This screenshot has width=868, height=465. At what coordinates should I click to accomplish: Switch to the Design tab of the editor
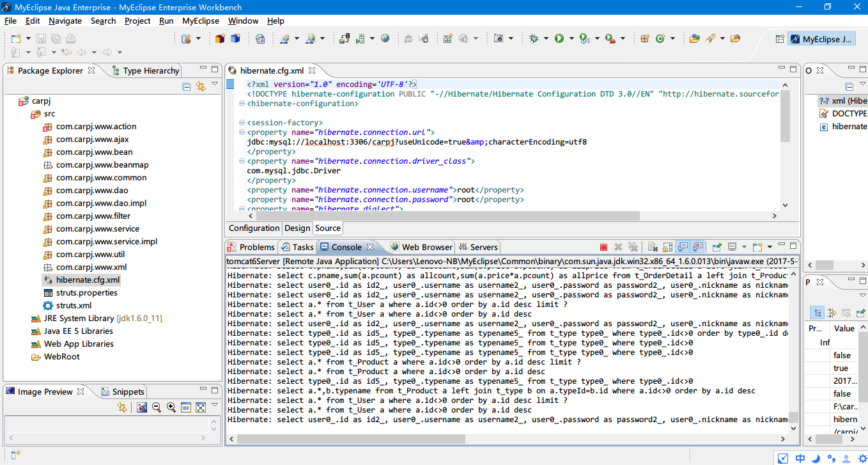[297, 228]
